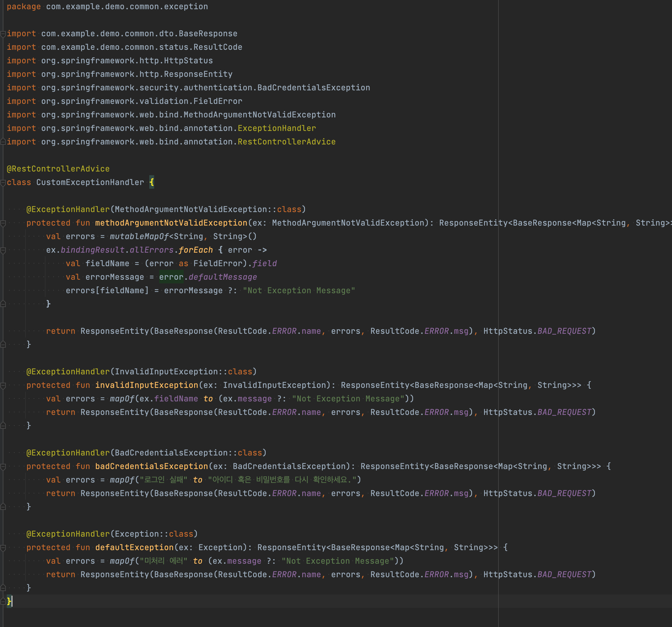Click ex.fieldName property inside mapOf

176,399
